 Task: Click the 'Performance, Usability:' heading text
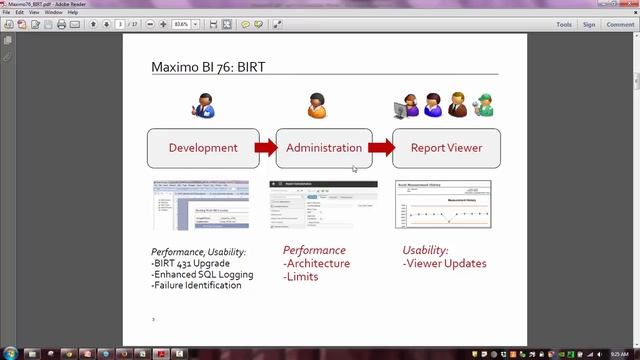(x=198, y=252)
